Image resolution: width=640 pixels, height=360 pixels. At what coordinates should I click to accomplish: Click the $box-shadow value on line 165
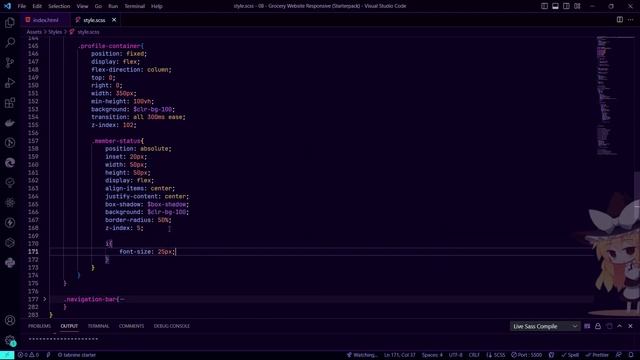tap(167, 204)
